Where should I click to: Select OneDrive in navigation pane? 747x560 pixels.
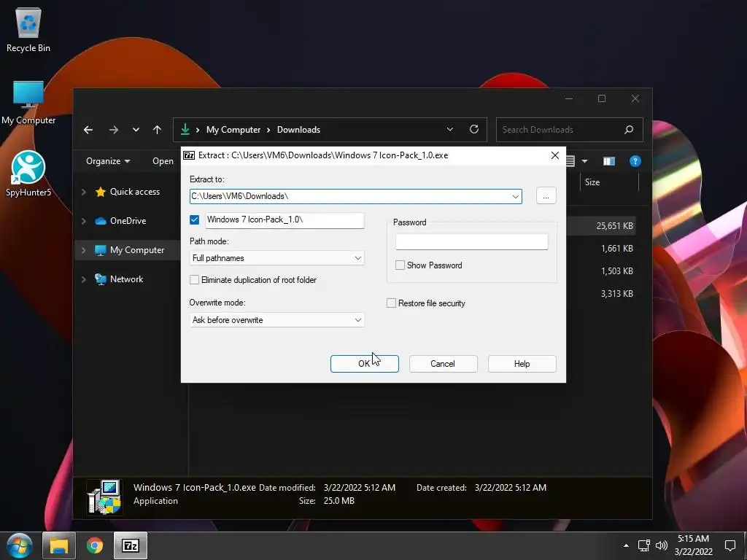(x=128, y=221)
